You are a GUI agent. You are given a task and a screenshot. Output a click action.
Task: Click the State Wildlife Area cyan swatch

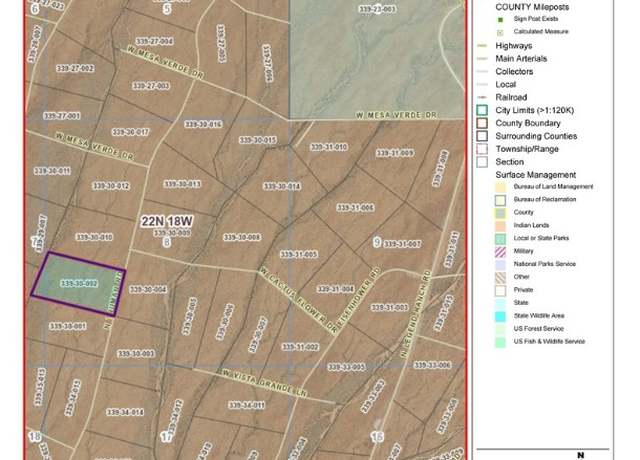coord(500,316)
